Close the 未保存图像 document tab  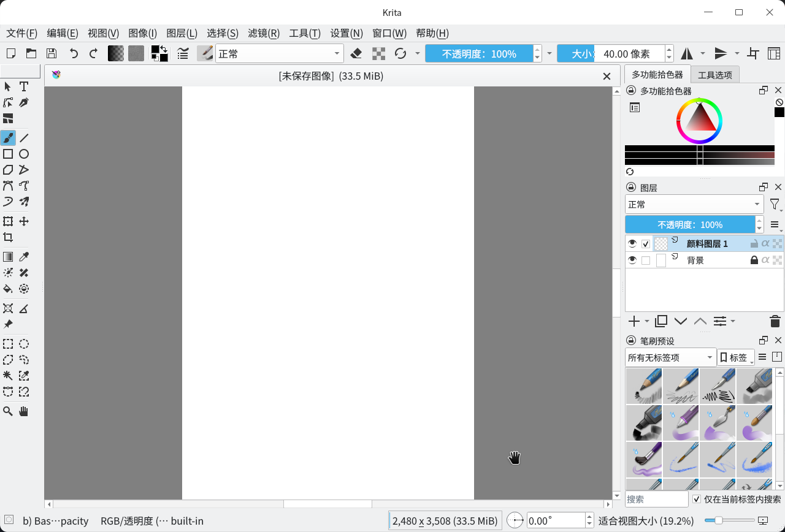(607, 76)
